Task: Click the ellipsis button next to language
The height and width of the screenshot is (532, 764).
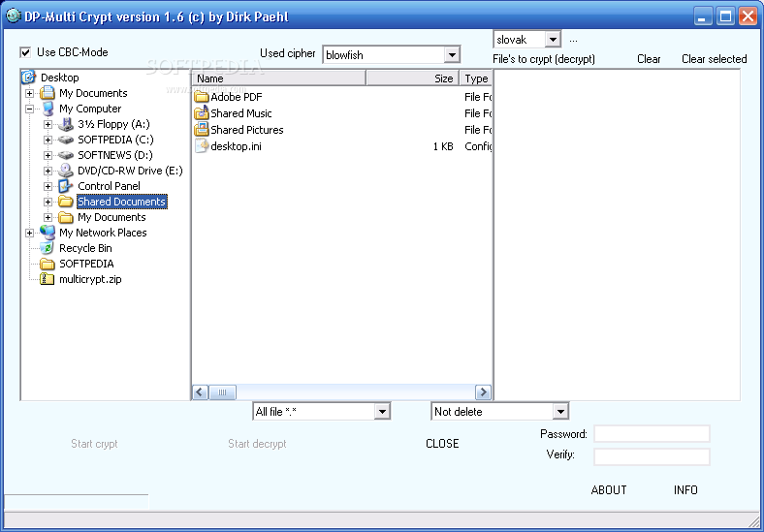Action: [574, 40]
